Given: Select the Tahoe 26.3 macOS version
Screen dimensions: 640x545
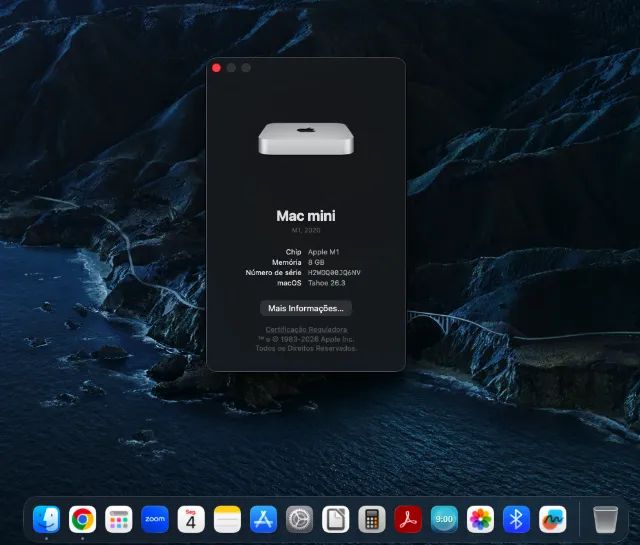Looking at the screenshot, I should pos(327,283).
